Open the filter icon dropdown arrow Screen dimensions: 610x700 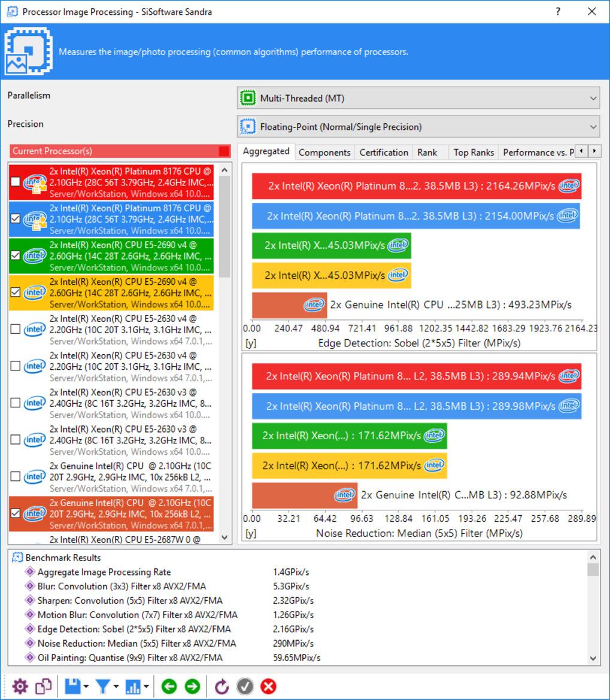coord(116,687)
